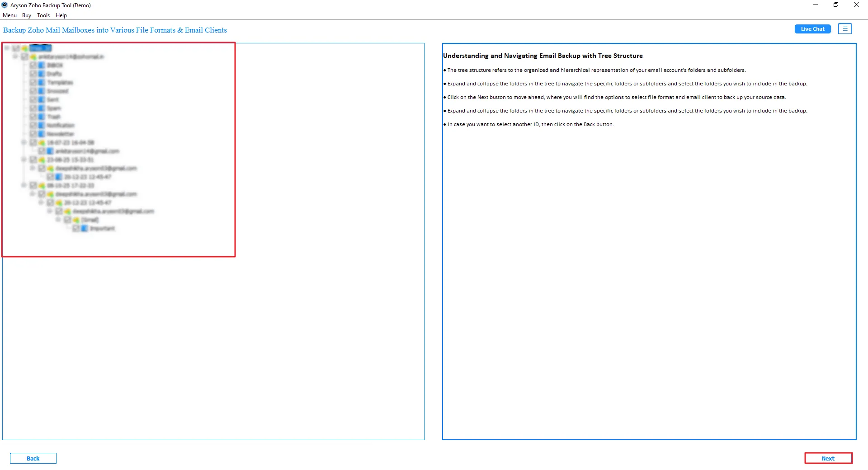The image size is (868, 470).
Task: Collapse the [Gmail] folder node
Action: tap(58, 220)
